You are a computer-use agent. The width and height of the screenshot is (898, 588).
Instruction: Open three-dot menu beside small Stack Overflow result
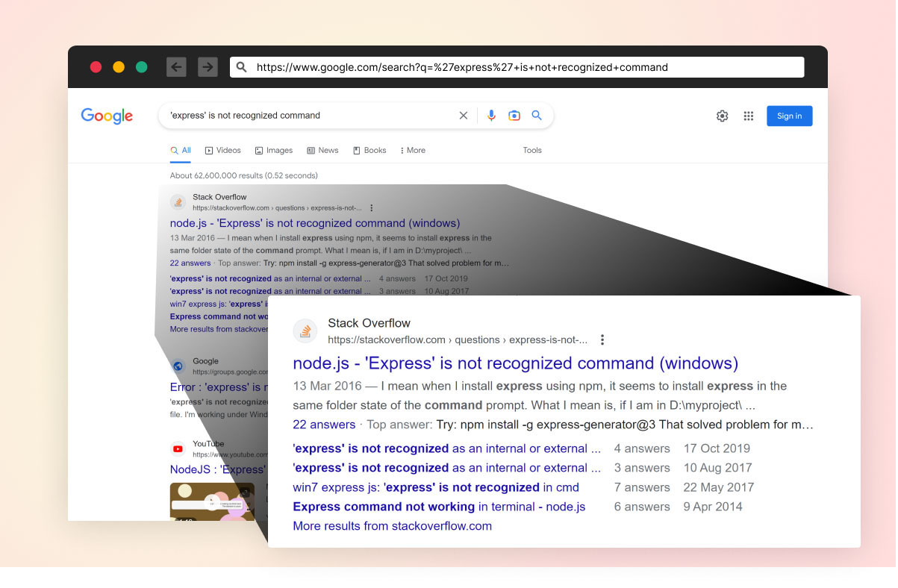tap(372, 208)
